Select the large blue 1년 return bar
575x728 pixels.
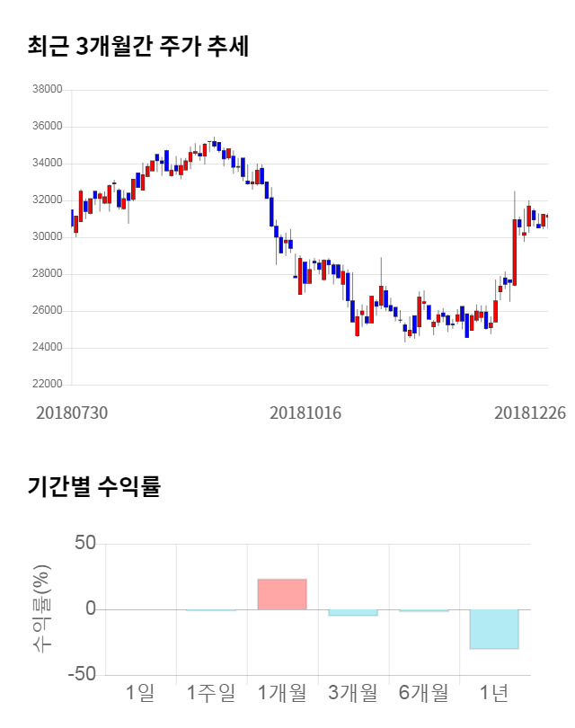pyautogui.click(x=494, y=629)
